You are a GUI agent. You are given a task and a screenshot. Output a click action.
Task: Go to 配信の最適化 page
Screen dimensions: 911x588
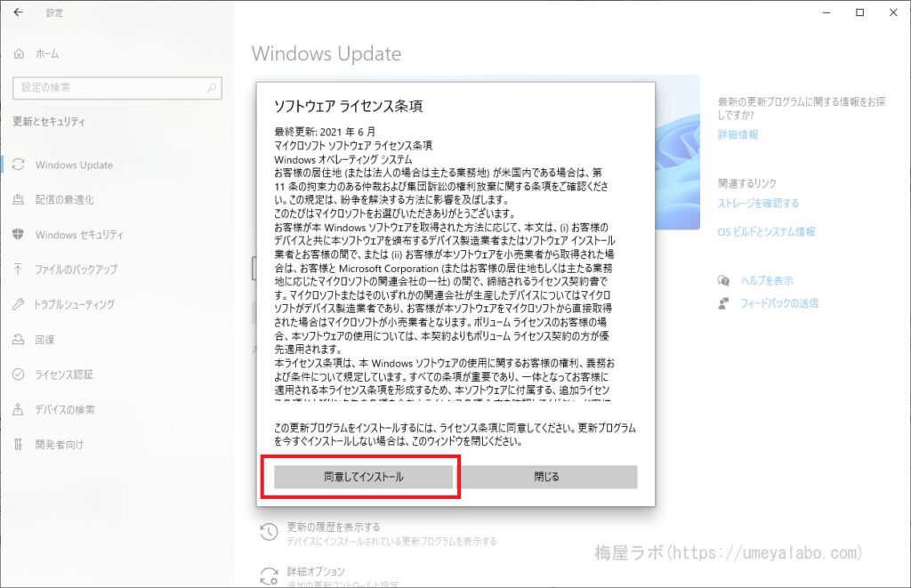pyautogui.click(x=64, y=200)
